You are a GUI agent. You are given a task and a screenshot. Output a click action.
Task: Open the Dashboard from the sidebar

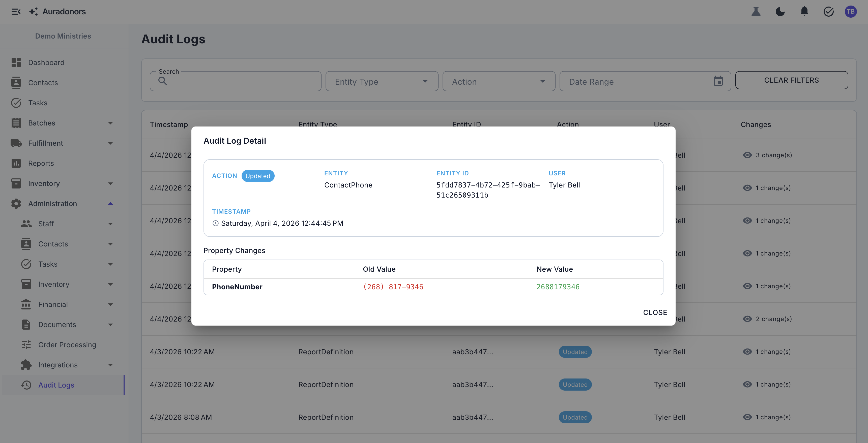(46, 62)
